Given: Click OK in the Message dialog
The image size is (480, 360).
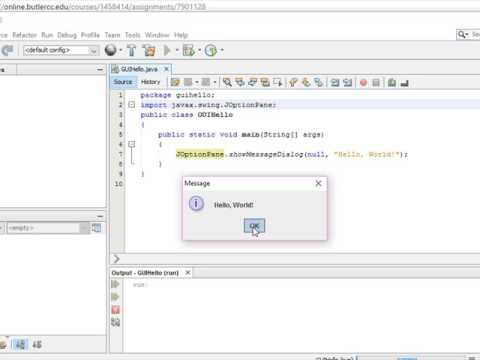Looking at the screenshot, I should coord(254,226).
